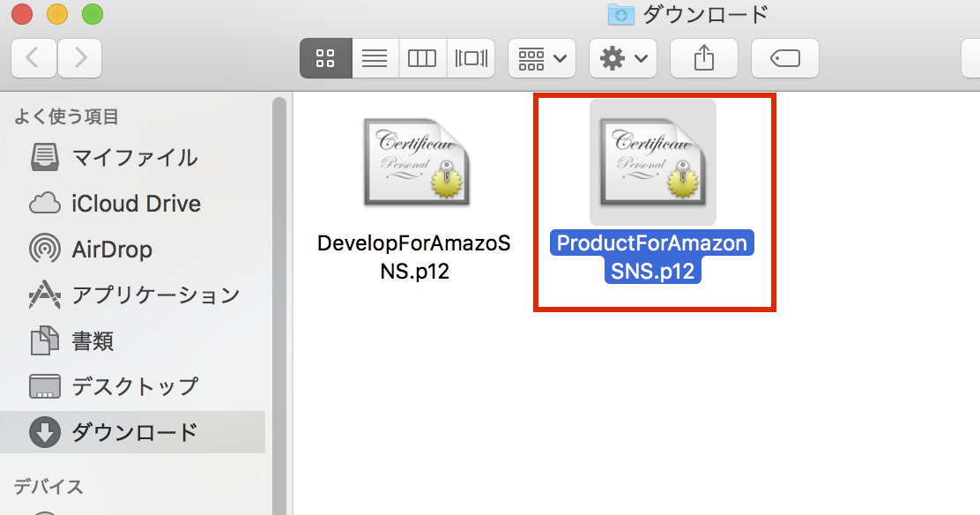Go forward with the right arrow
This screenshot has width=980, height=515.
[x=79, y=58]
